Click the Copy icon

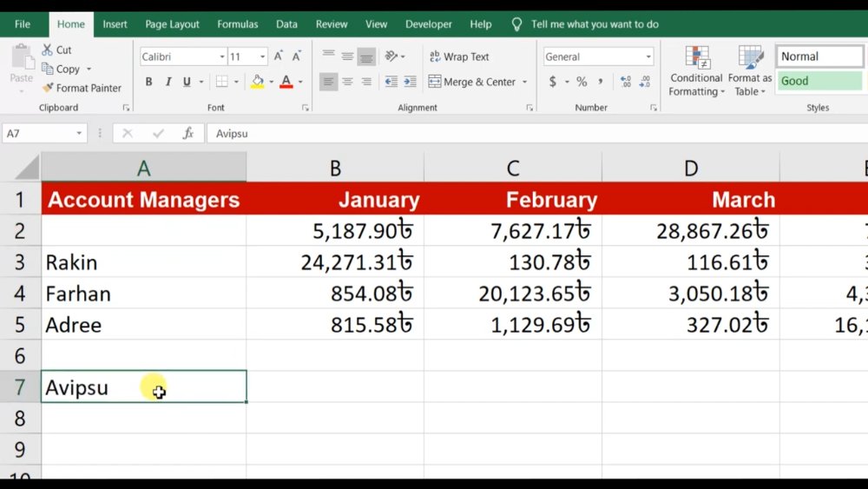48,69
